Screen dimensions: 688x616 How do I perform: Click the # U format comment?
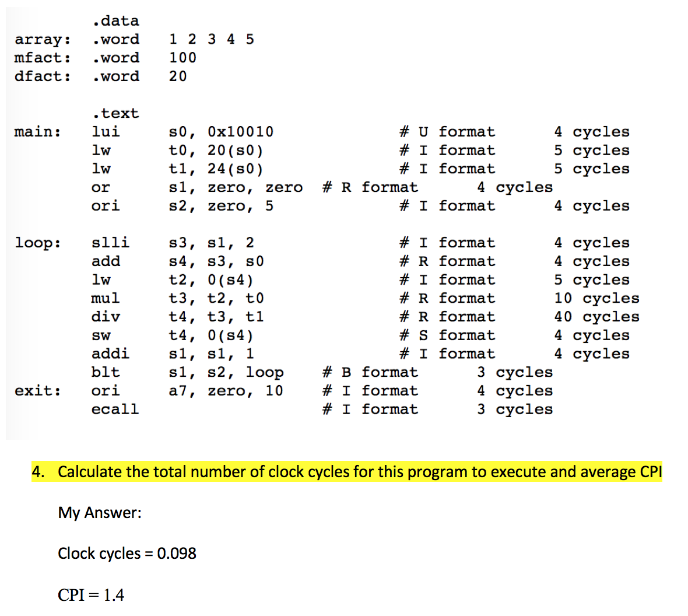click(447, 131)
